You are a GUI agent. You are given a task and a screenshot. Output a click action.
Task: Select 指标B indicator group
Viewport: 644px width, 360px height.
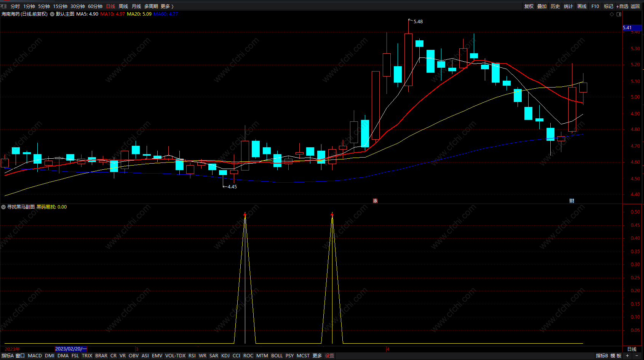pyautogui.click(x=602, y=356)
